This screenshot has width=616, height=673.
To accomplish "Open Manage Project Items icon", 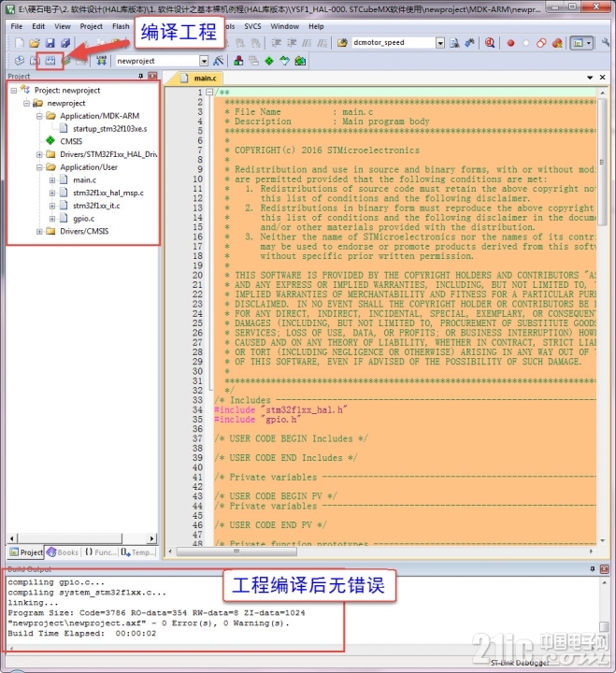I will click(x=238, y=61).
